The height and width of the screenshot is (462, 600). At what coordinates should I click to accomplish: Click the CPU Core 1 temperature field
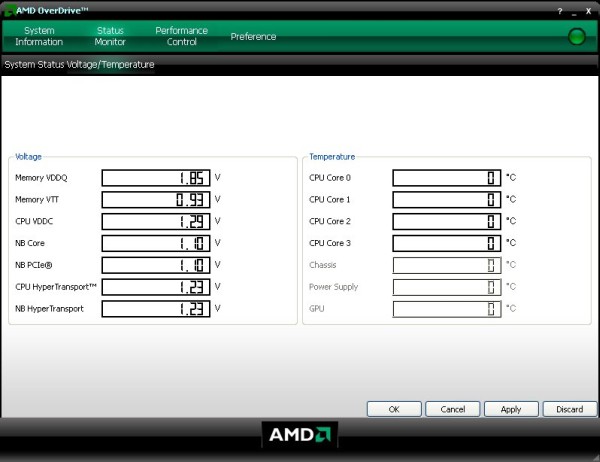tap(447, 200)
